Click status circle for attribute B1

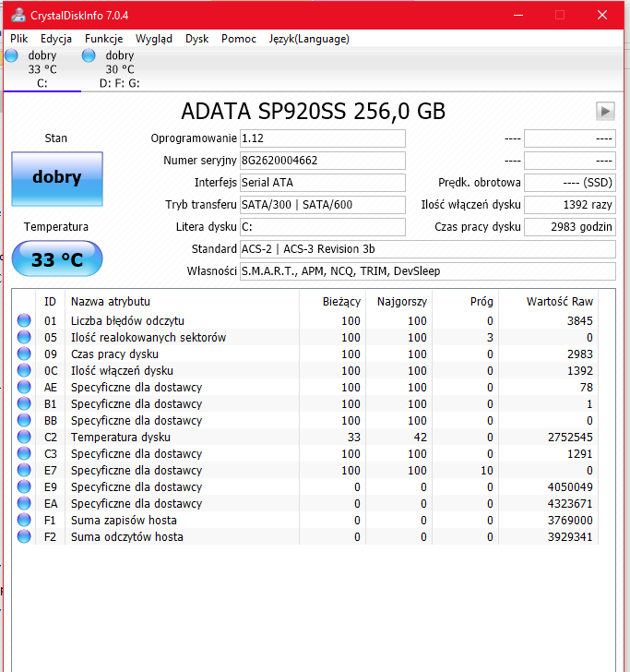tap(24, 403)
